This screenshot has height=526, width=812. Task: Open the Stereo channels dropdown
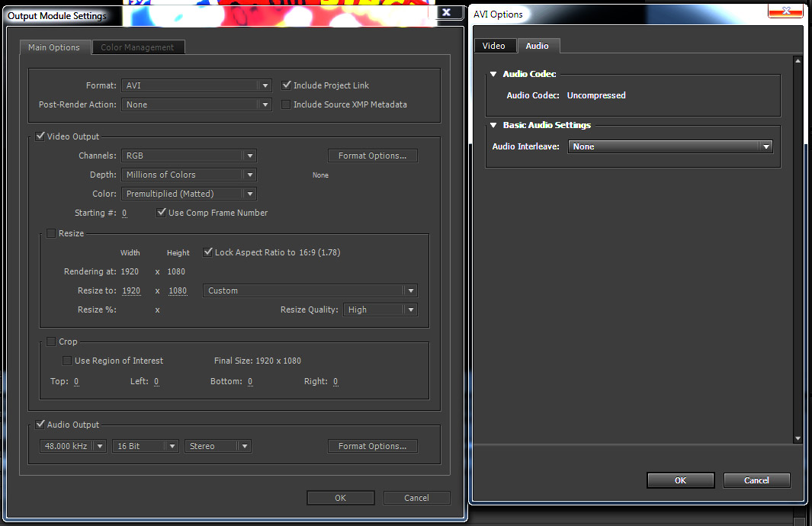point(218,446)
